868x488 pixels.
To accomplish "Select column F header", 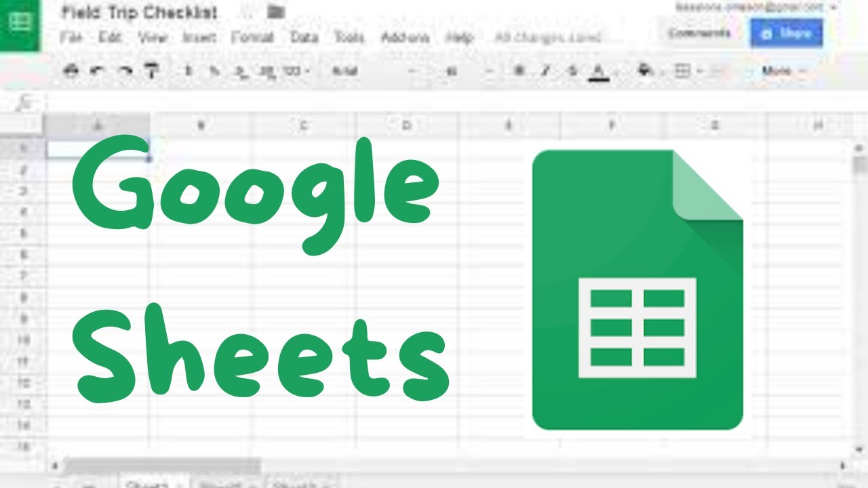I will pyautogui.click(x=612, y=125).
